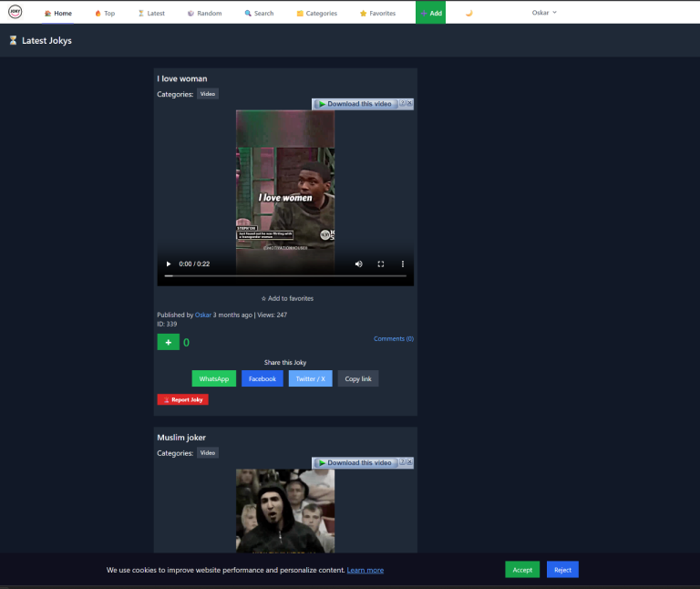Reject cookies in the consent banner
The width and height of the screenshot is (700, 589).
click(x=562, y=570)
